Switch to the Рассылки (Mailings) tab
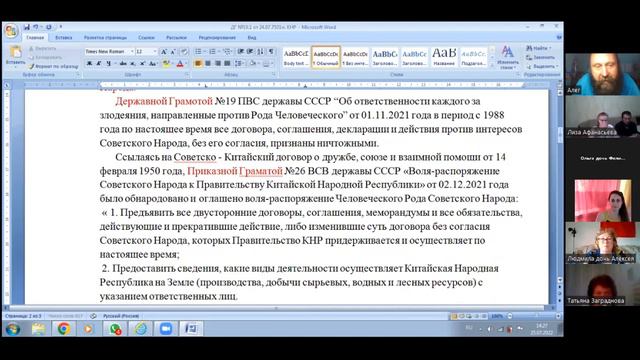640x360 pixels. [x=176, y=38]
